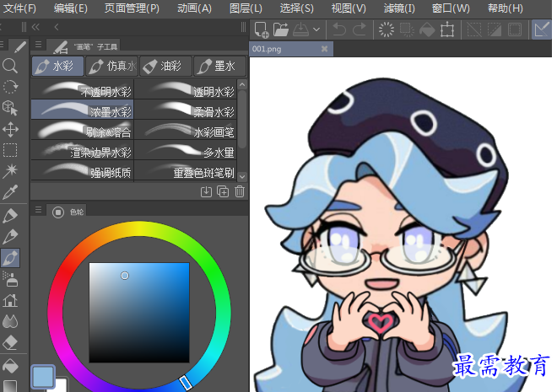Switch to the 仿真水彩 brush group tab
Image resolution: width=557 pixels, height=392 pixels.
(x=111, y=67)
